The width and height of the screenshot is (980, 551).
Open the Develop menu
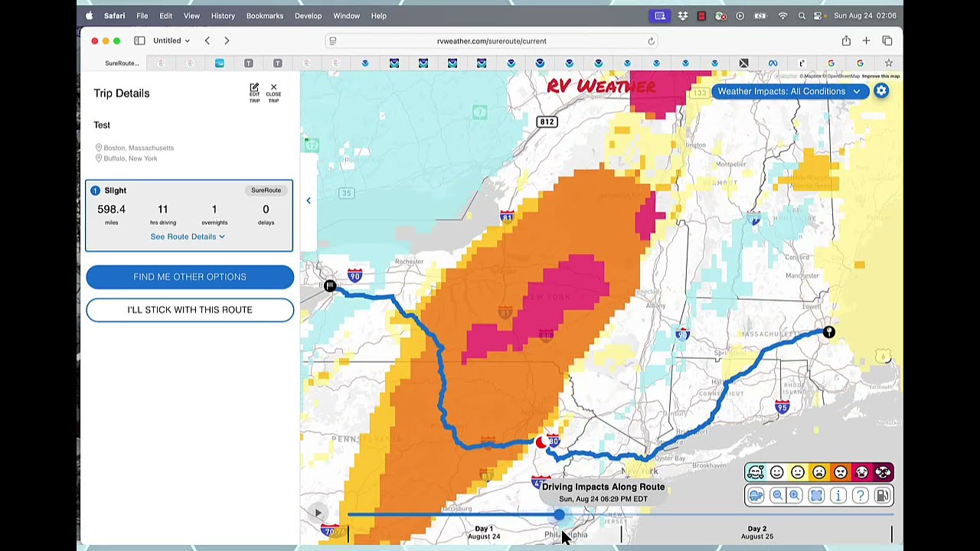coord(309,15)
